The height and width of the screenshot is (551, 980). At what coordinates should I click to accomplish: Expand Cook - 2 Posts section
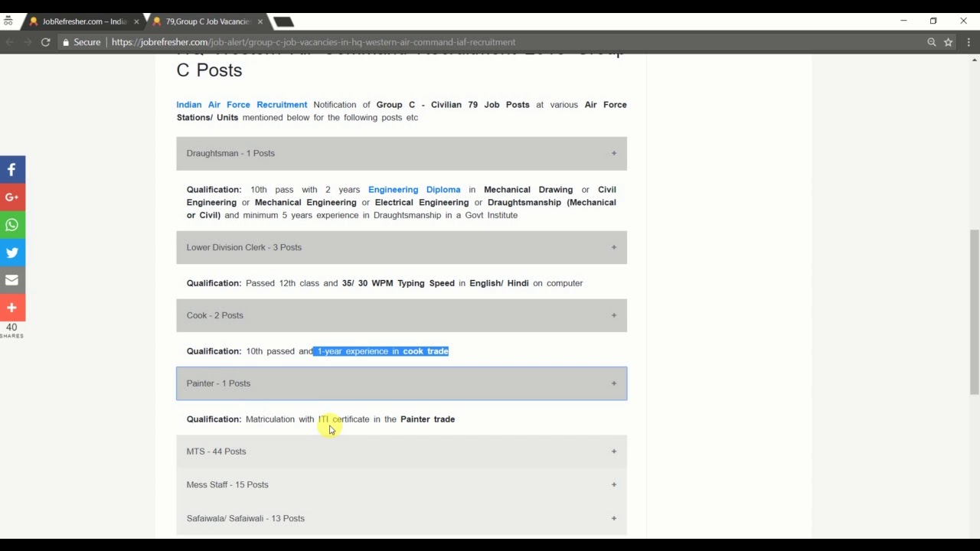pyautogui.click(x=401, y=315)
